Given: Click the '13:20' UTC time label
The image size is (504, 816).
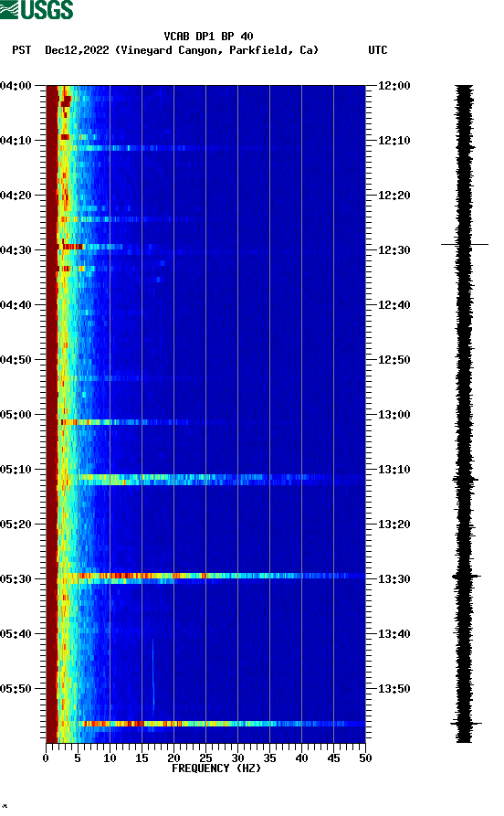Looking at the screenshot, I should (x=394, y=525).
